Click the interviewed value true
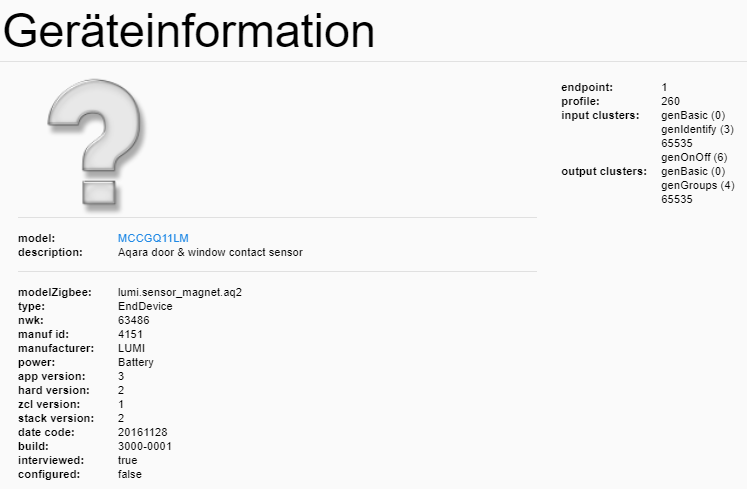 tap(129, 460)
